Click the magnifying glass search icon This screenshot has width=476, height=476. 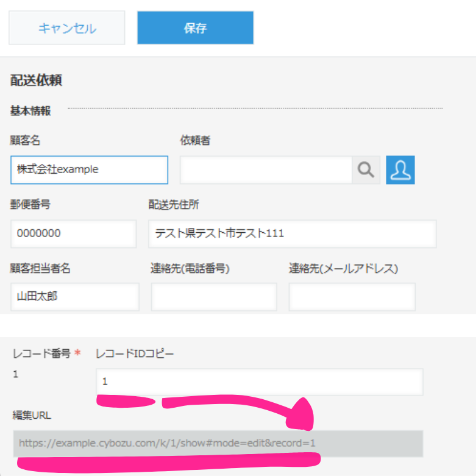pos(366,170)
